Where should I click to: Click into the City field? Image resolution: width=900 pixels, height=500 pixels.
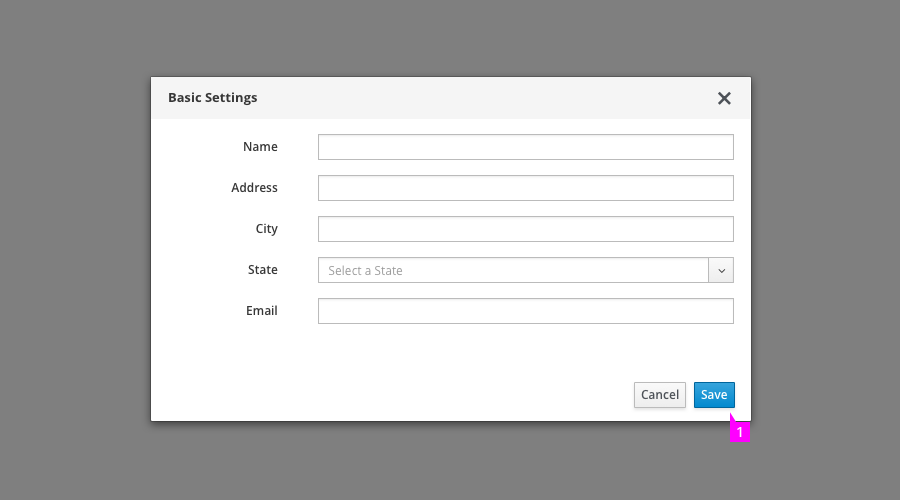point(526,229)
